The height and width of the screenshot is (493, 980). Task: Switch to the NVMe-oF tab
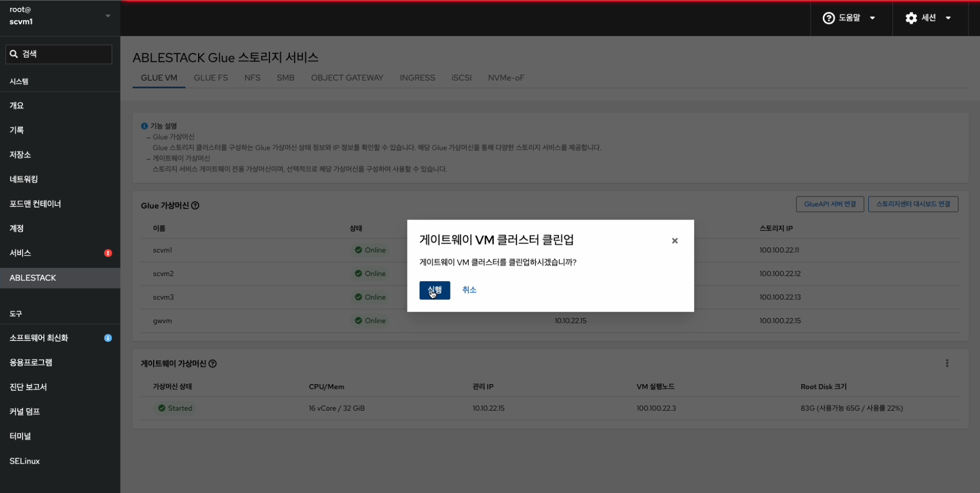(506, 78)
